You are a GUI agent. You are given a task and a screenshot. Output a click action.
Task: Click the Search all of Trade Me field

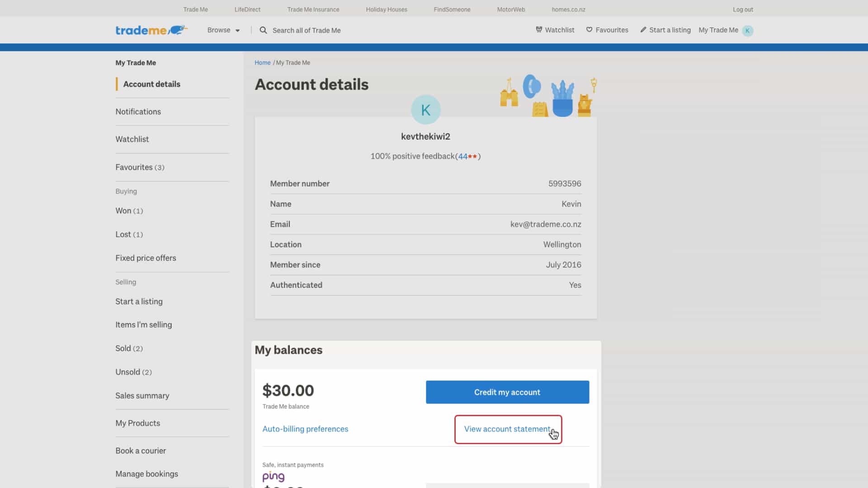click(307, 30)
